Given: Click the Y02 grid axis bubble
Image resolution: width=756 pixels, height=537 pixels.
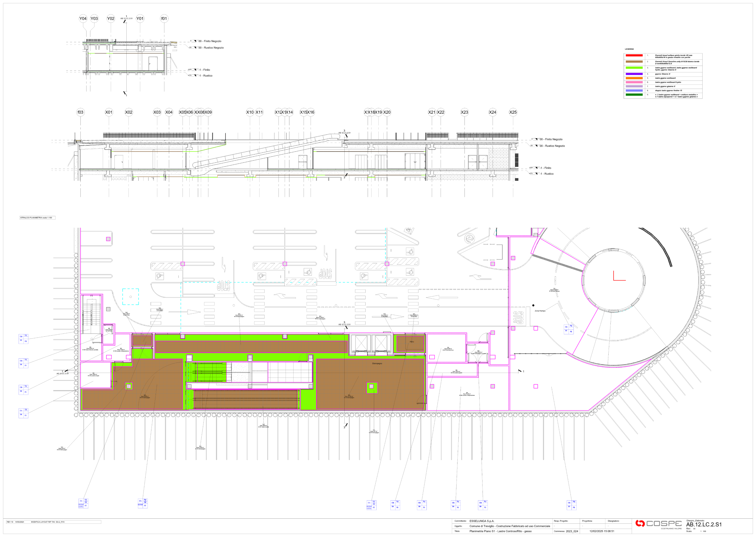Looking at the screenshot, I should 111,19.
